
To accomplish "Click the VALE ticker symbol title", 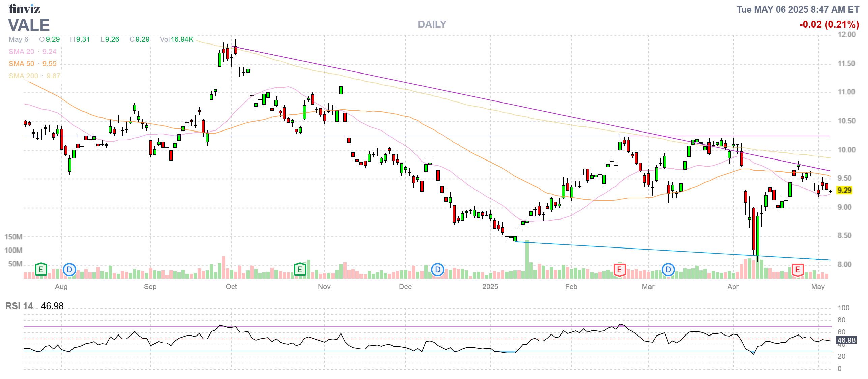I will pos(29,25).
